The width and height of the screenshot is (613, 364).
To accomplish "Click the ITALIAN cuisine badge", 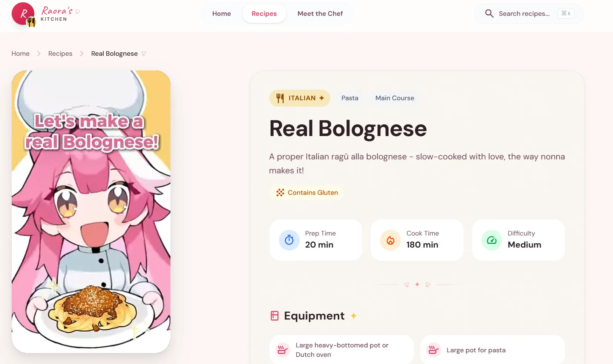I will tap(300, 98).
